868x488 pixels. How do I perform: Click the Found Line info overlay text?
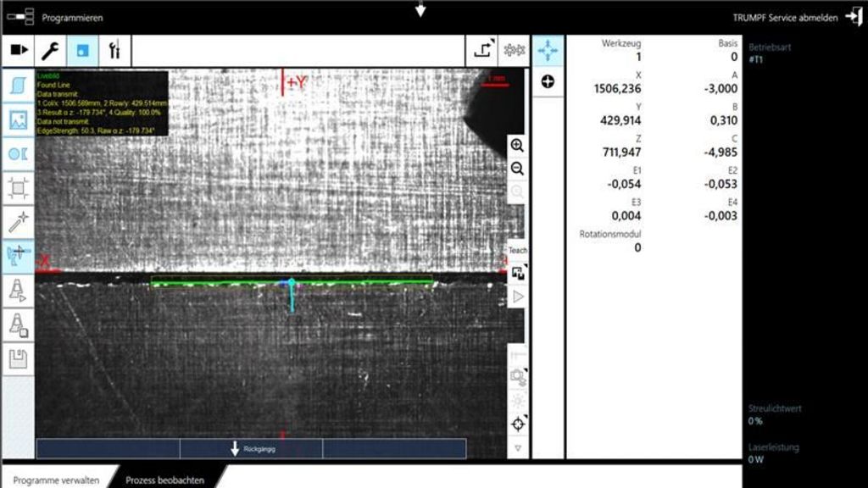(x=53, y=86)
